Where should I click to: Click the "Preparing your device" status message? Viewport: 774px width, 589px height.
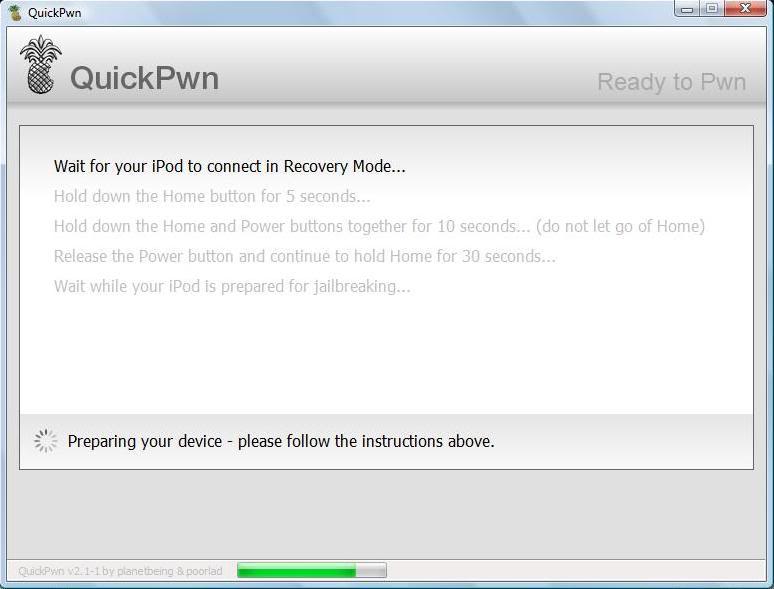pos(280,441)
